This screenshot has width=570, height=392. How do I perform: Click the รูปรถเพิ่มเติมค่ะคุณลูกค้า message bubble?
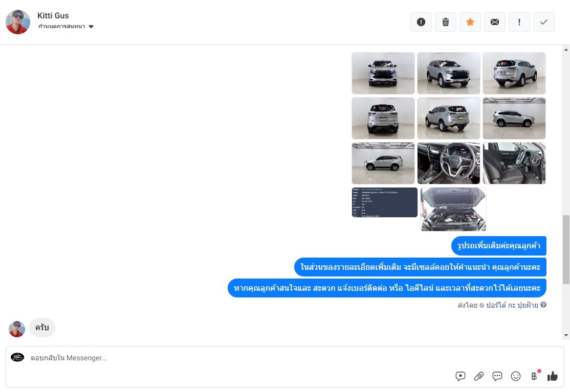(x=499, y=246)
